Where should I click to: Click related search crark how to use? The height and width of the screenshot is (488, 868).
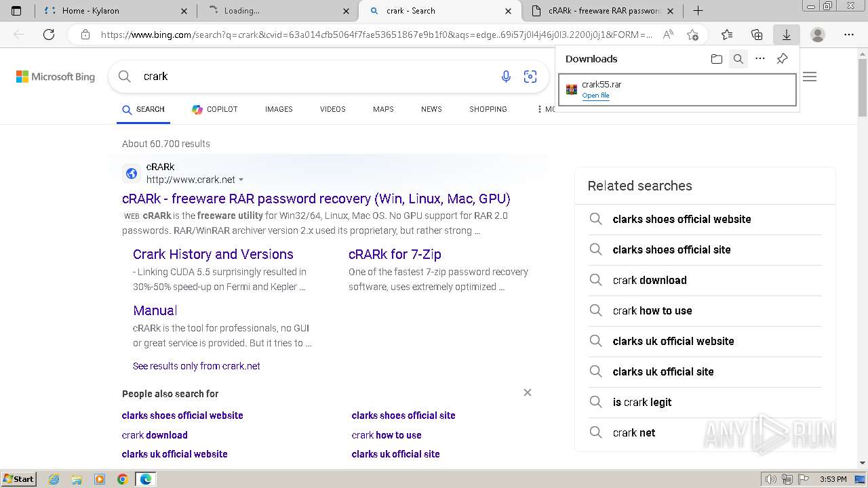(652, 310)
